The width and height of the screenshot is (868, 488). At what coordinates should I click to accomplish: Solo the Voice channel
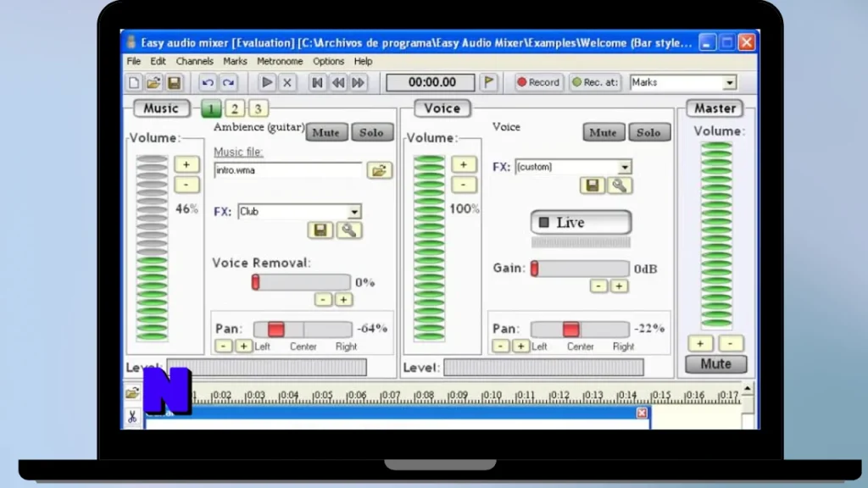(648, 132)
